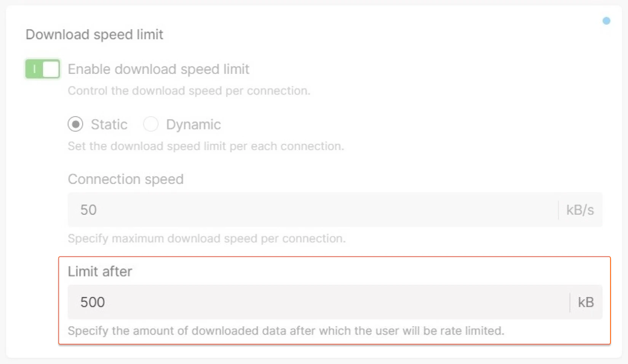Click the Download speed limit heading

(94, 35)
